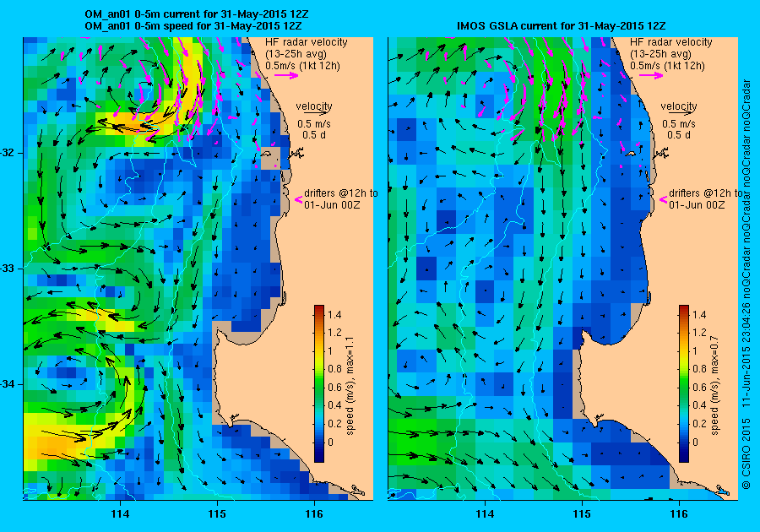The height and width of the screenshot is (532, 760).
Task: Click the magenta drifter marker in the right legend
Action: tap(664, 199)
